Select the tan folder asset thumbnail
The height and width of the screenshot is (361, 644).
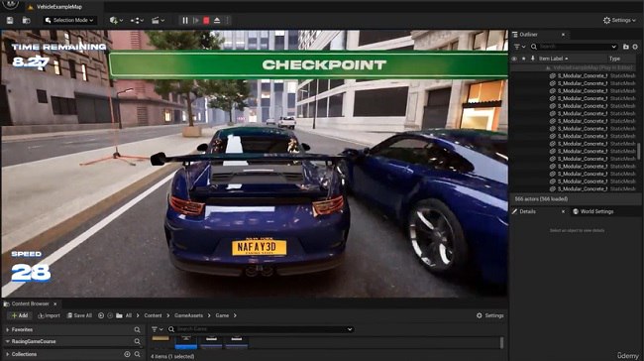pyautogui.click(x=161, y=339)
